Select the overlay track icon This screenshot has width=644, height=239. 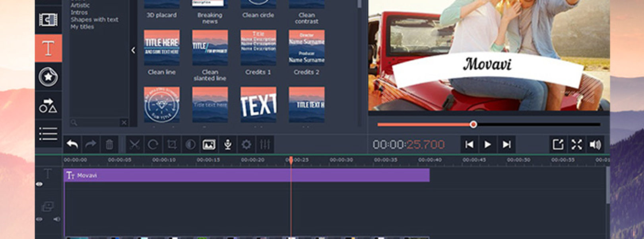(48, 206)
